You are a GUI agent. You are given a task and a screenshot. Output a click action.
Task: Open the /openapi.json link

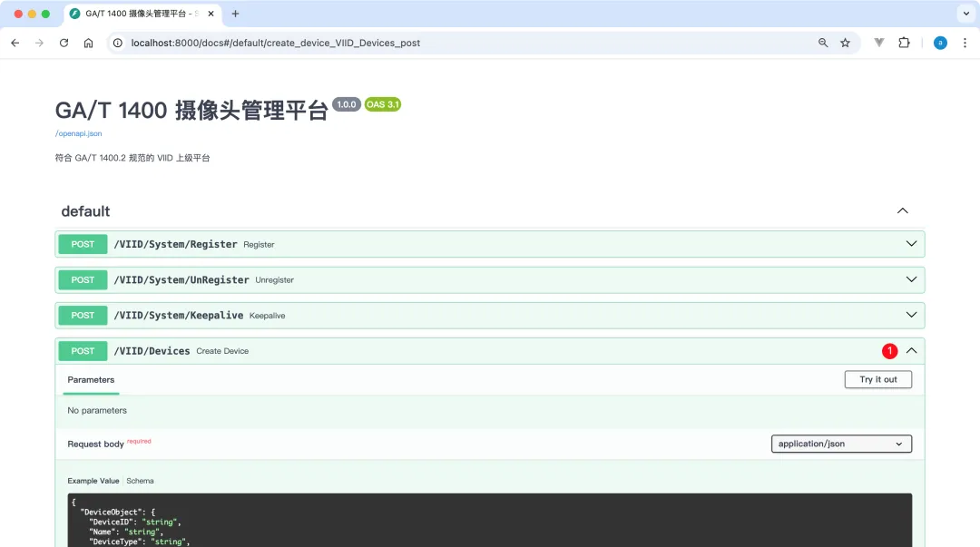78,133
